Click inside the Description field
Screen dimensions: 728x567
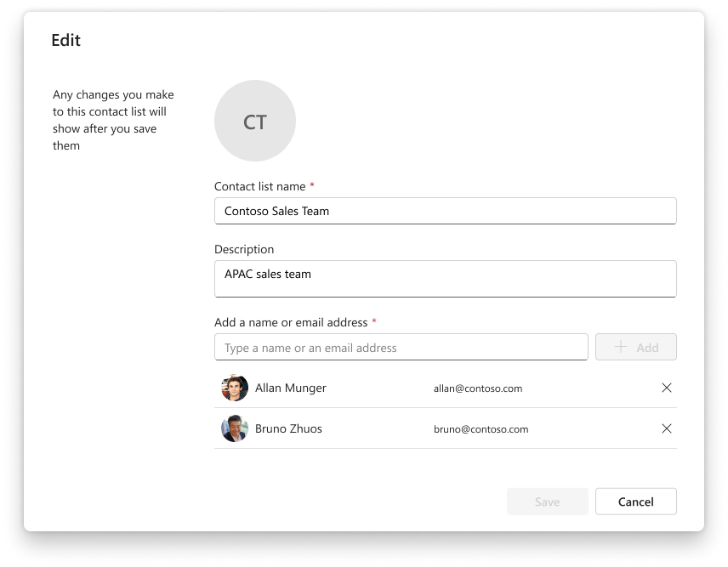446,278
